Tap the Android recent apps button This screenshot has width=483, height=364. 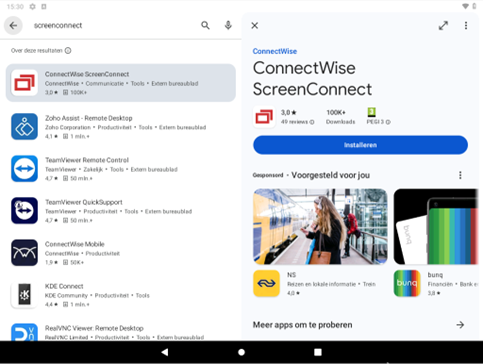(318, 352)
